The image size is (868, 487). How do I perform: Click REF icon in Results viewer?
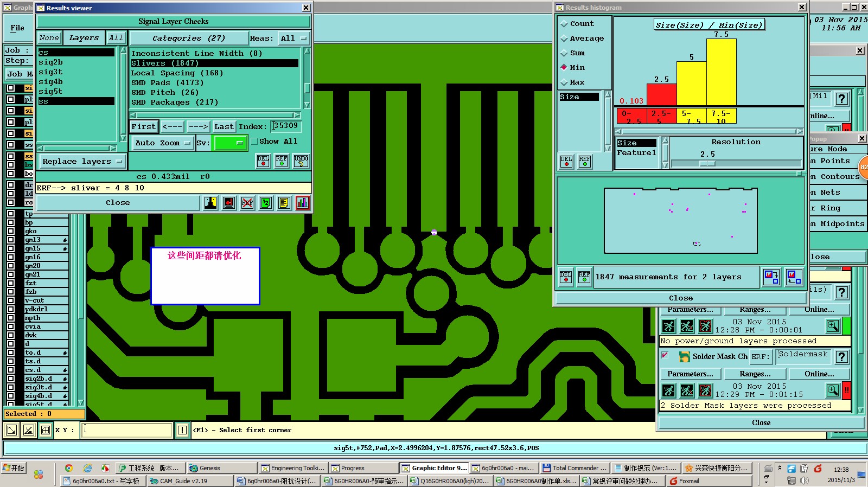coord(282,161)
